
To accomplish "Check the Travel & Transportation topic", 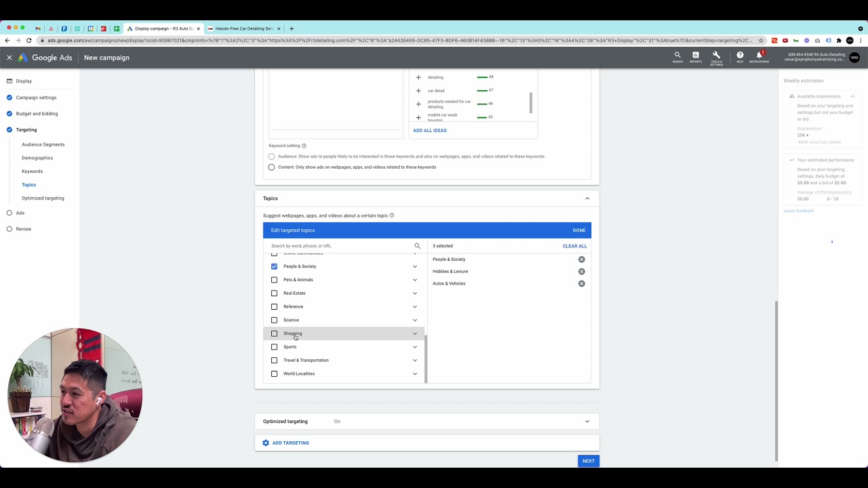I will coord(274,361).
